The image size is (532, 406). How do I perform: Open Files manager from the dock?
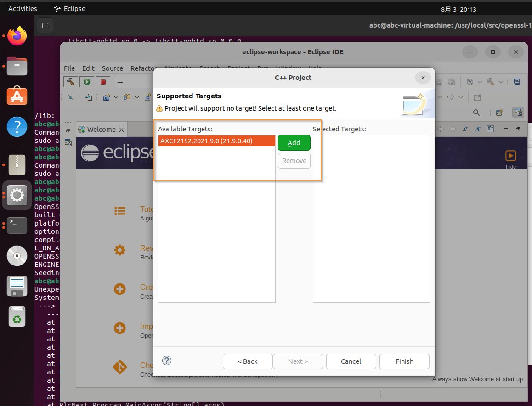[x=17, y=66]
